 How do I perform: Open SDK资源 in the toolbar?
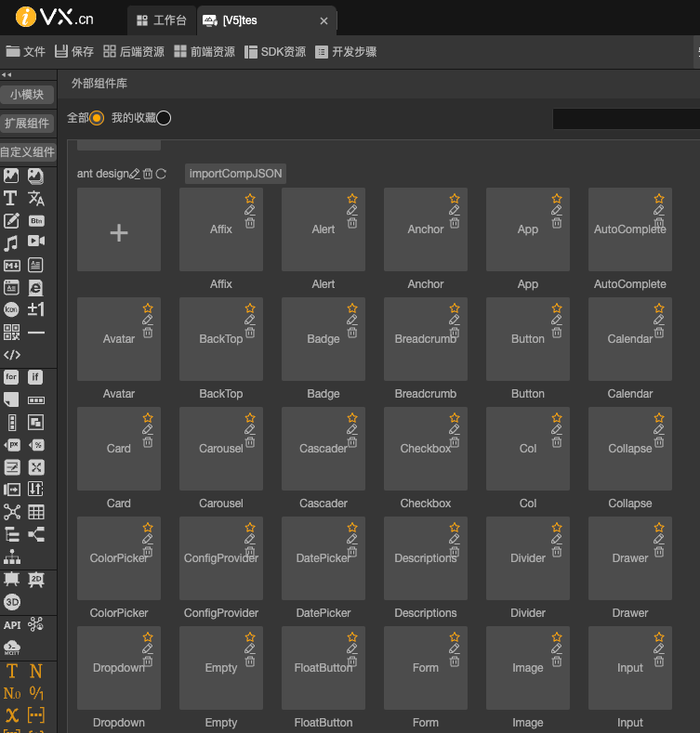click(275, 51)
